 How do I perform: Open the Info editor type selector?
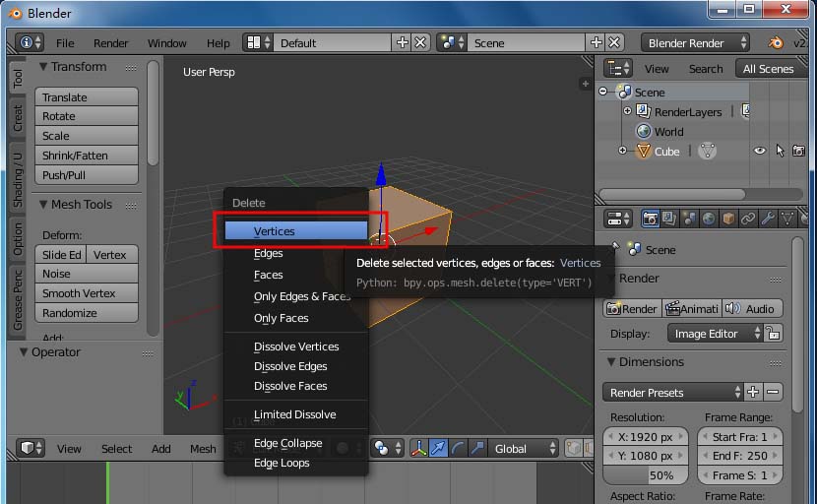pos(30,42)
